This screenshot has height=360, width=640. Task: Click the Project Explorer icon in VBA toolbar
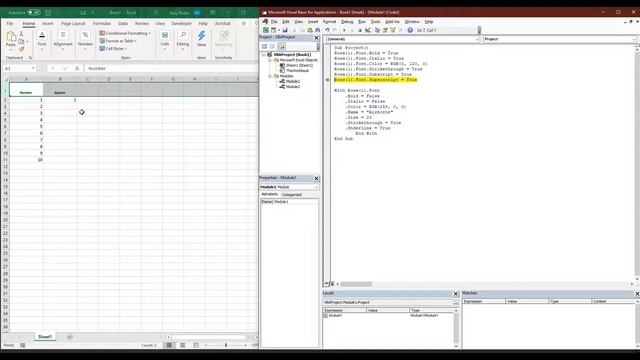[377, 30]
